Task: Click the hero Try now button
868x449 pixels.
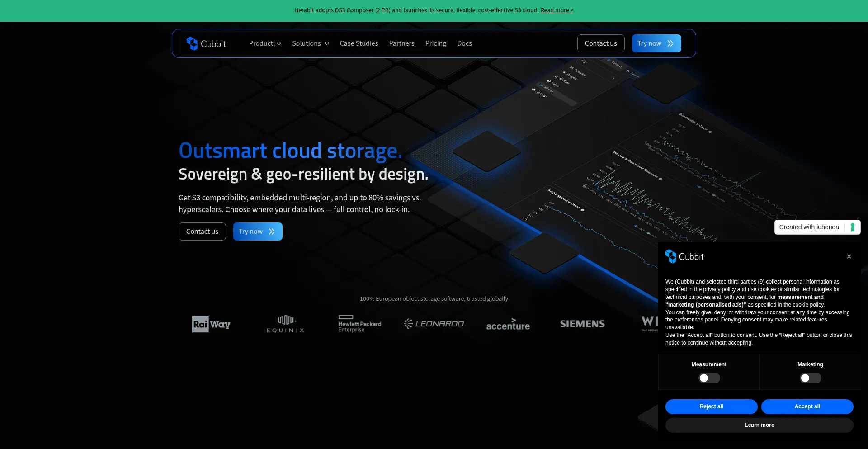Action: [258, 232]
